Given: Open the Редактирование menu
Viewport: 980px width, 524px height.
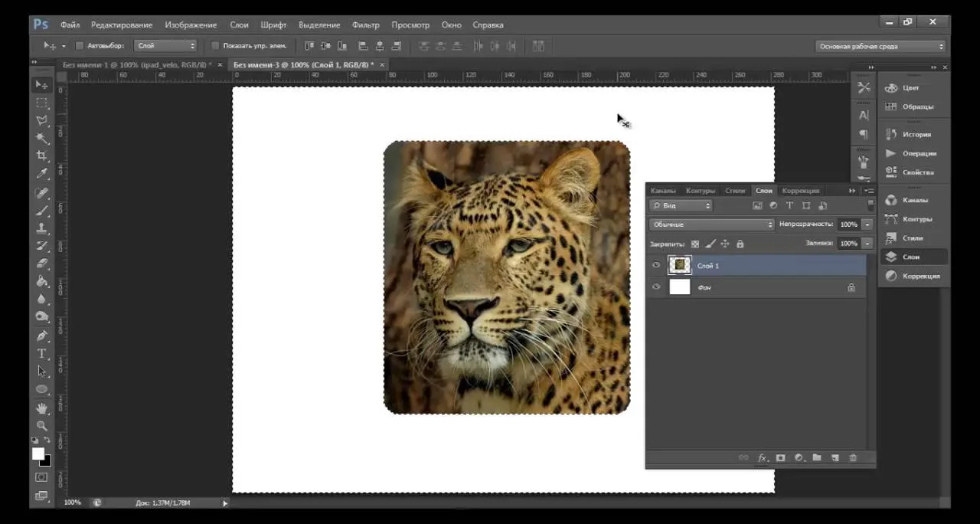Looking at the screenshot, I should coord(122,25).
